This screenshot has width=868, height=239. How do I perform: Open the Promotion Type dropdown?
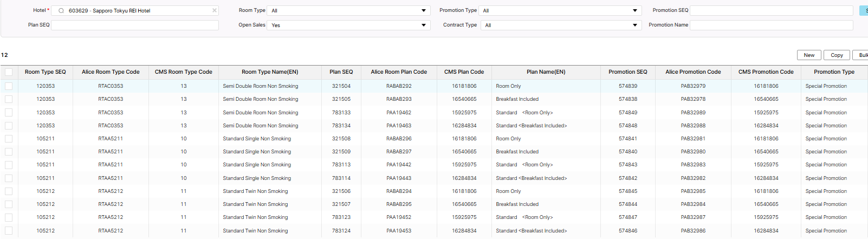click(560, 11)
